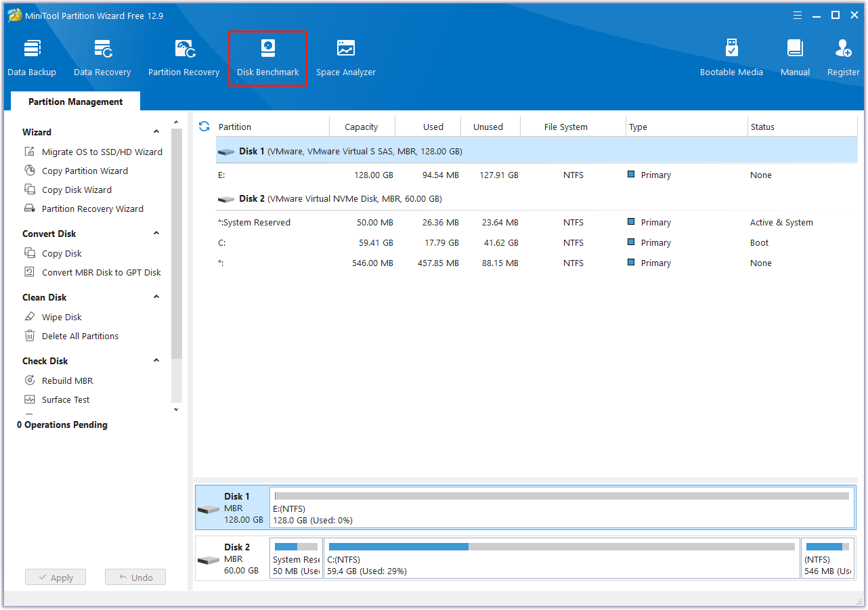
Task: Click the Apply button
Action: coord(55,577)
